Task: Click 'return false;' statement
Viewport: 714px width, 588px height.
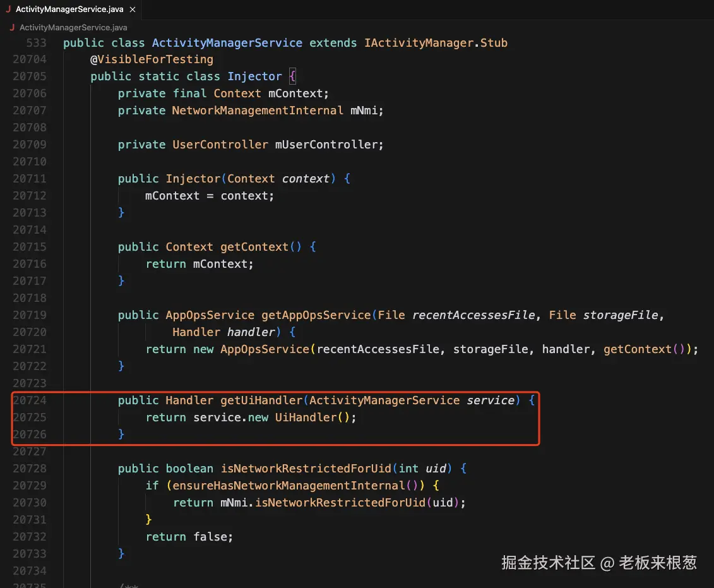Action: click(189, 537)
